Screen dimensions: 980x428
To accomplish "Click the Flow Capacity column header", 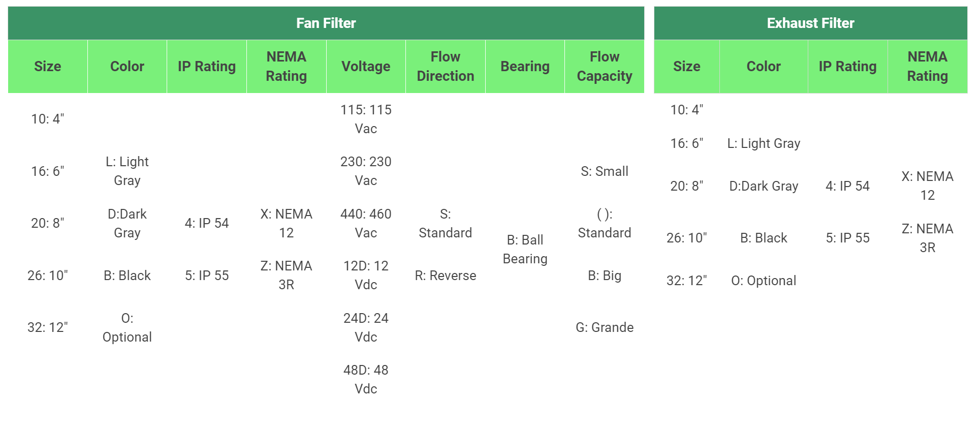I will tap(604, 67).
